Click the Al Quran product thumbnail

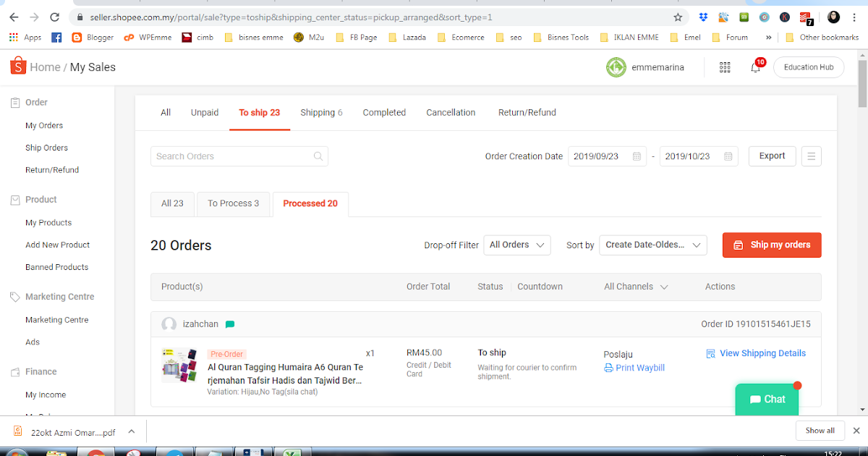point(179,365)
